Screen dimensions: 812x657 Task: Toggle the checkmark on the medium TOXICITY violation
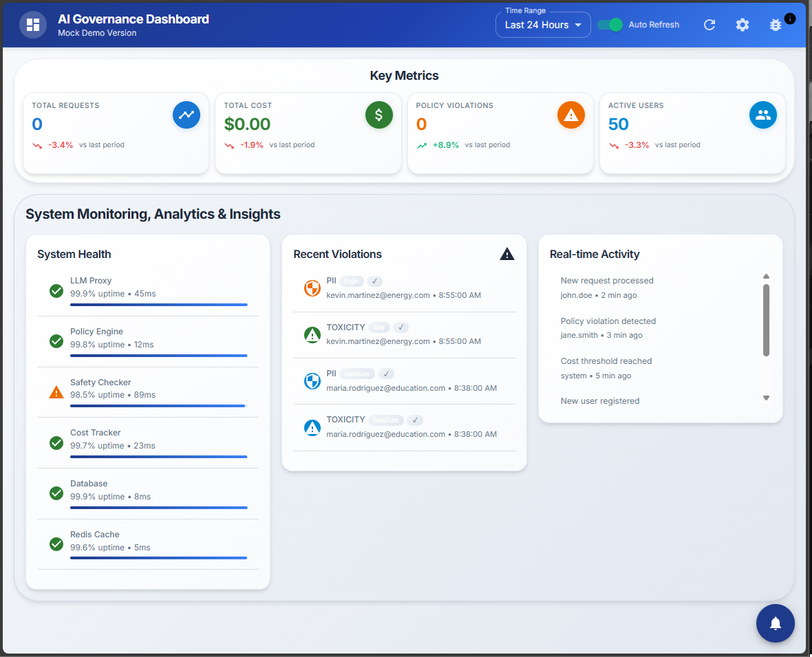[415, 420]
